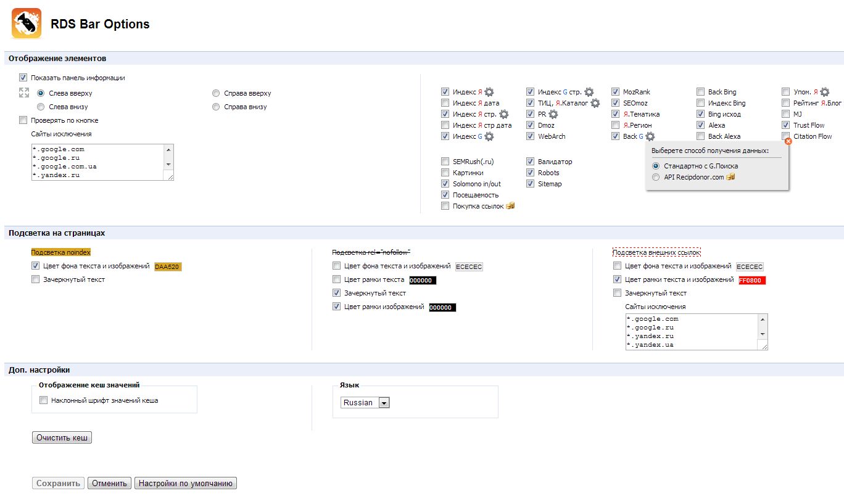Click exclusion sites textarea containing '*.google.com.ua'
The height and width of the screenshot is (504, 844).
(102, 162)
